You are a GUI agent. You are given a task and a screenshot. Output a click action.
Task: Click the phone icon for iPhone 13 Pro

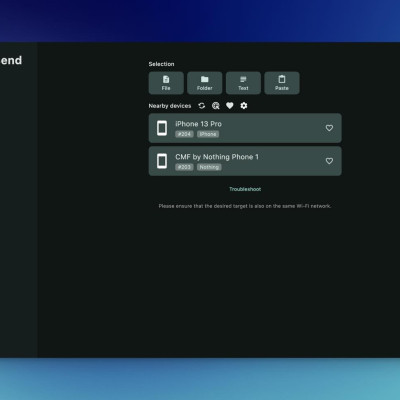[x=162, y=128]
